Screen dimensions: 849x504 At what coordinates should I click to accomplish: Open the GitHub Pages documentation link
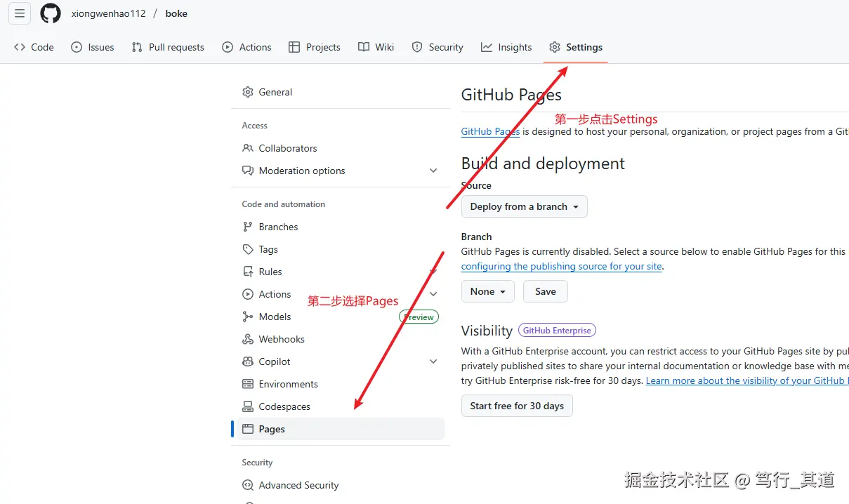[x=490, y=131]
